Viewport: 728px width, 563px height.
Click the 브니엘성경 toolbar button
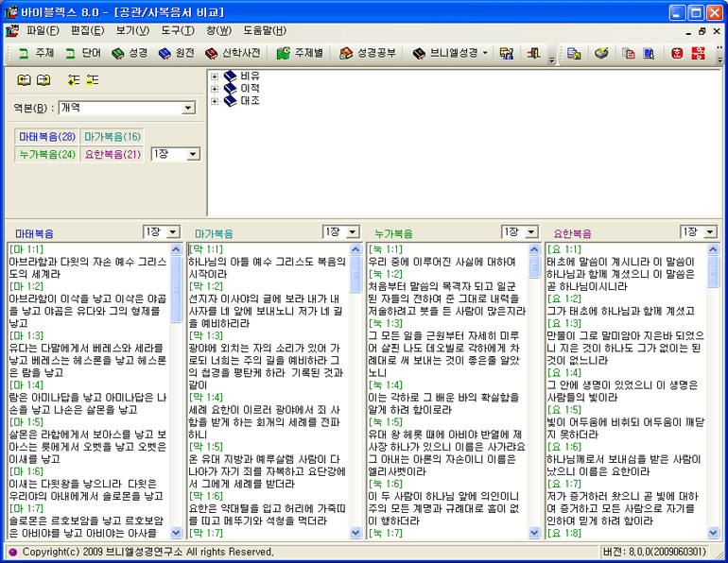pyautogui.click(x=445, y=53)
